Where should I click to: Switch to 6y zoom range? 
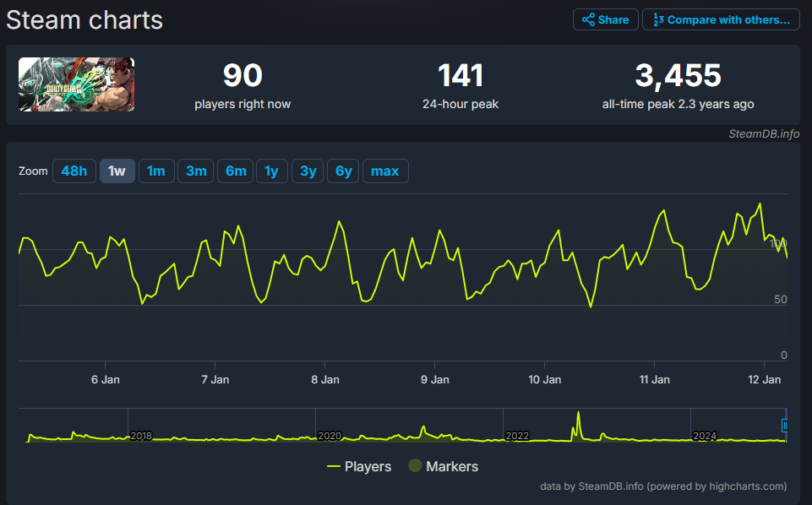[343, 171]
